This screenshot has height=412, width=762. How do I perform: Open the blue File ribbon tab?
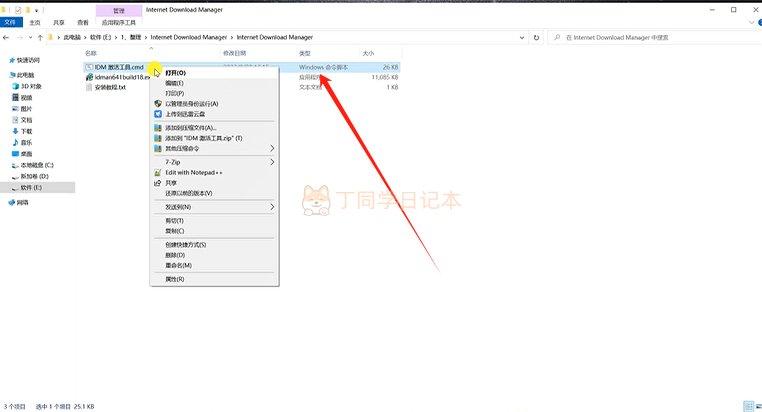(x=11, y=22)
